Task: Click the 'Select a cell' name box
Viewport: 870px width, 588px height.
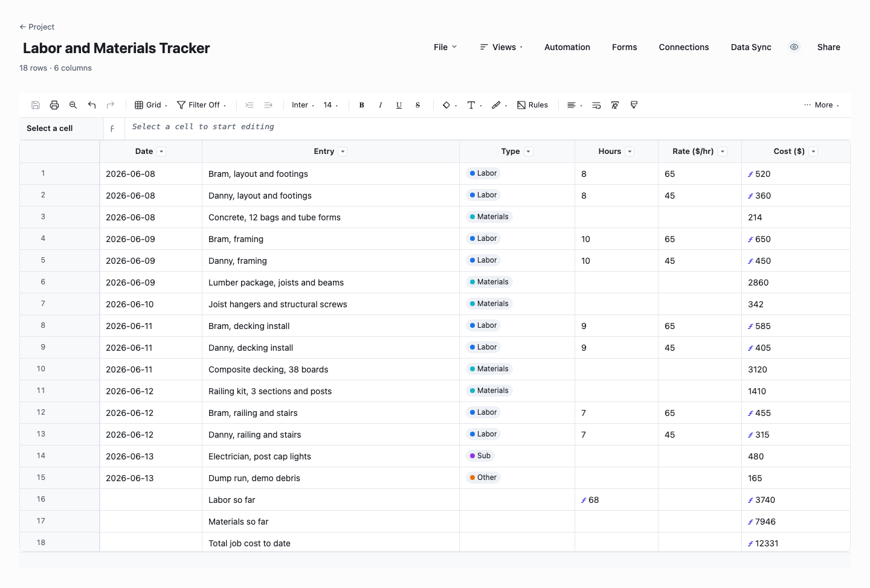Action: tap(61, 129)
